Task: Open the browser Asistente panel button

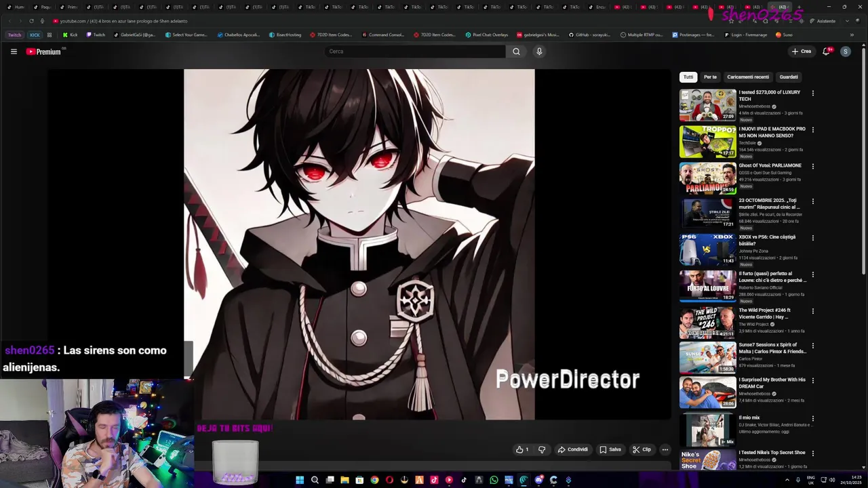Action: tap(823, 21)
